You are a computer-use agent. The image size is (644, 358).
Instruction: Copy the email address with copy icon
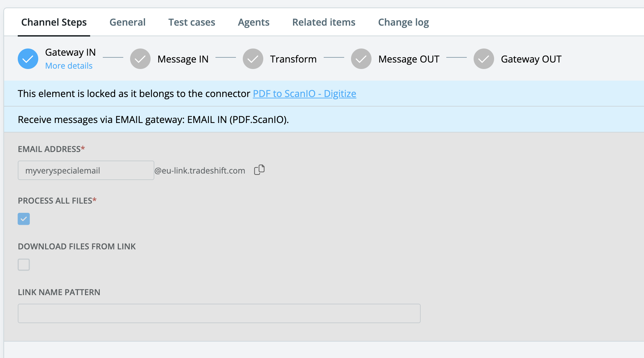pos(260,170)
